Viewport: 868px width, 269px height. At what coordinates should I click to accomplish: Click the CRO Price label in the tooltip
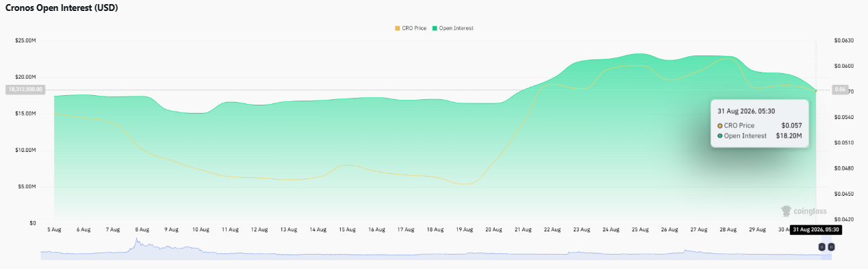[x=739, y=125]
